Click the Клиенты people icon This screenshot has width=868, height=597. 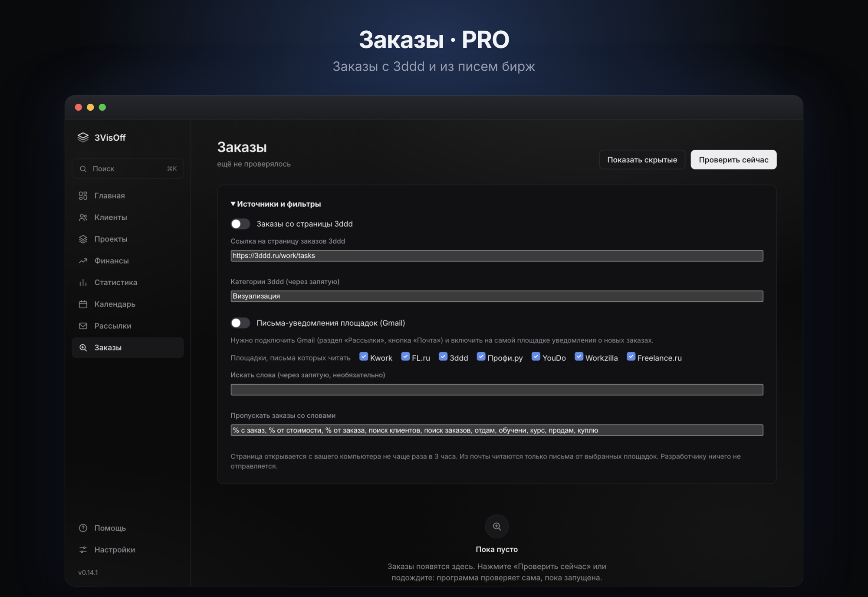tap(83, 217)
